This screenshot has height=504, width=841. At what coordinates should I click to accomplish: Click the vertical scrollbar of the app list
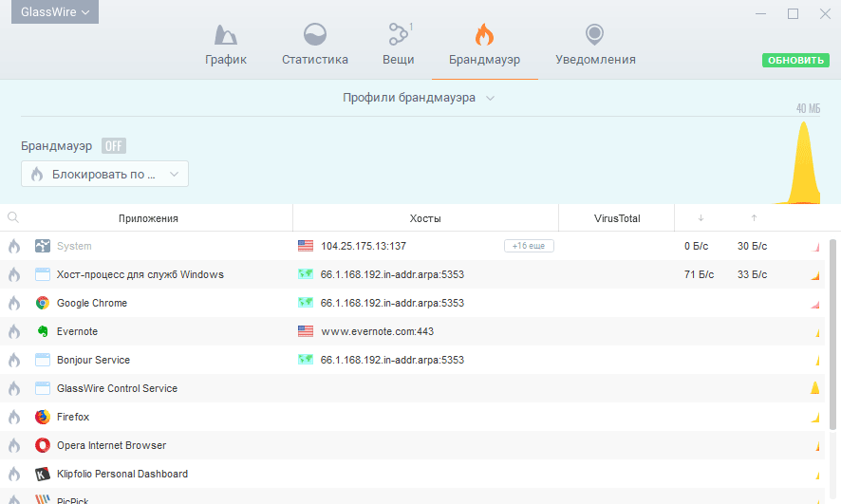[x=833, y=334]
